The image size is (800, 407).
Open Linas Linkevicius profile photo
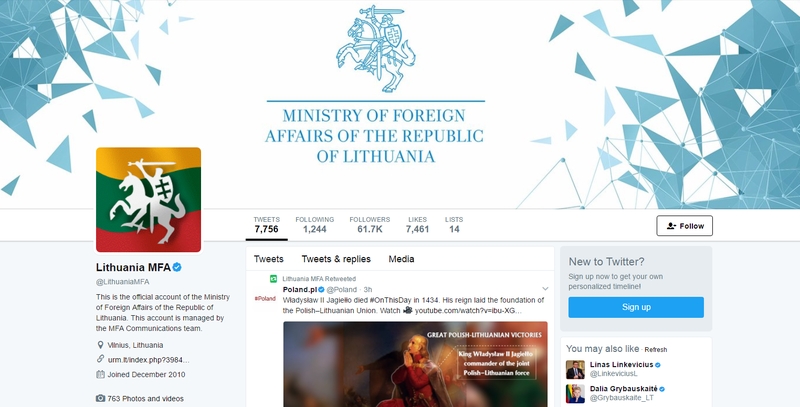tap(575, 370)
